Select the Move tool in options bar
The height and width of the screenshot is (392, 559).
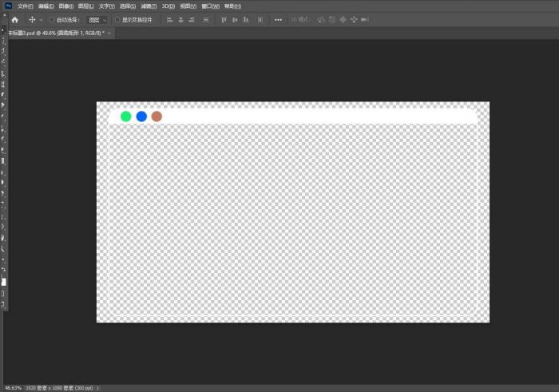[32, 19]
